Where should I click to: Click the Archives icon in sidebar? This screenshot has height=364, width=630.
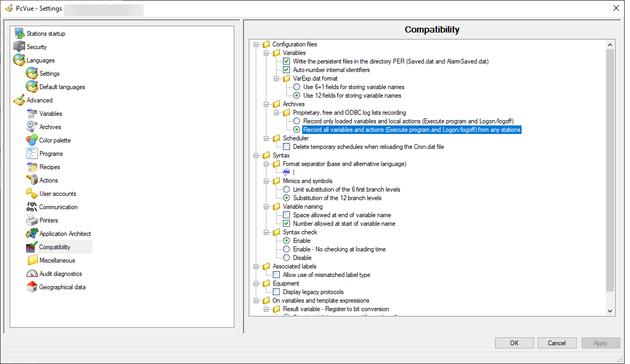pyautogui.click(x=31, y=126)
